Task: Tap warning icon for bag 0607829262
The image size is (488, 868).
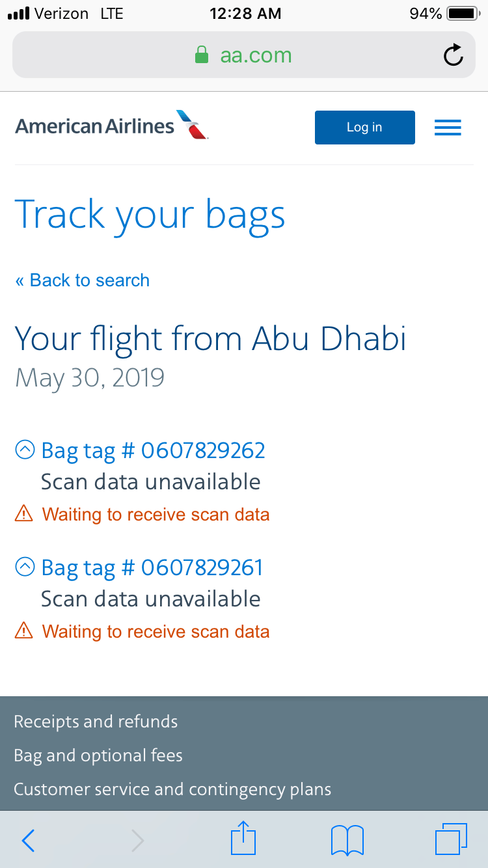Action: [x=23, y=515]
